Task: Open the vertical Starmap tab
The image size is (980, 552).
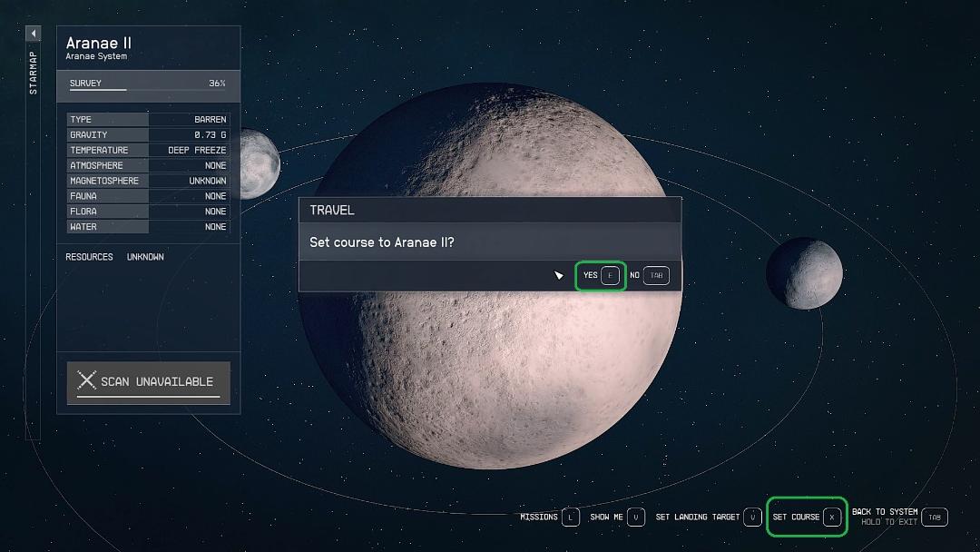Action: click(34, 74)
